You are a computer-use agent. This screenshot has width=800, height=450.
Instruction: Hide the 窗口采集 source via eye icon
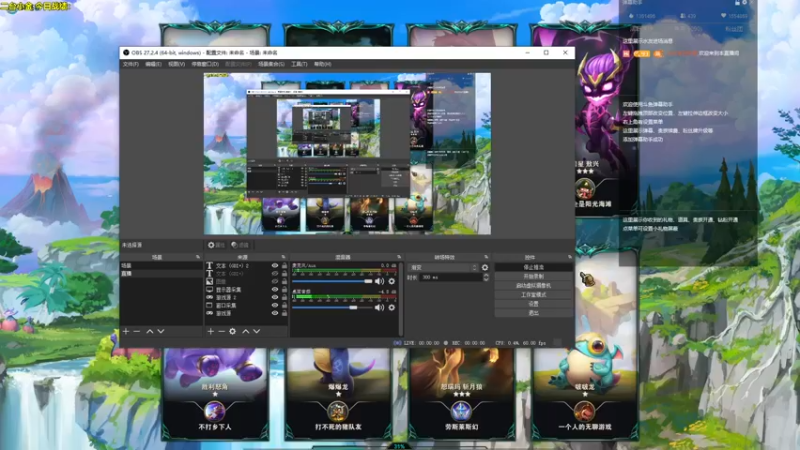[x=275, y=305]
